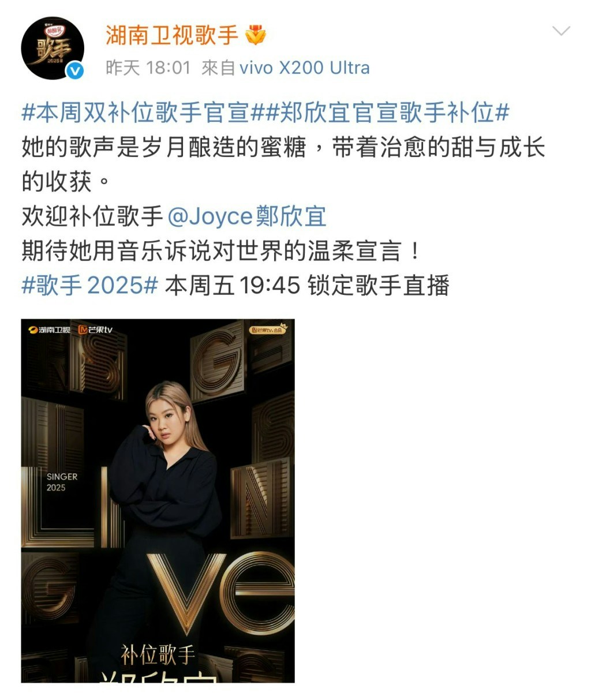Open hashtag #歌手 2025#

pyautogui.click(x=89, y=286)
